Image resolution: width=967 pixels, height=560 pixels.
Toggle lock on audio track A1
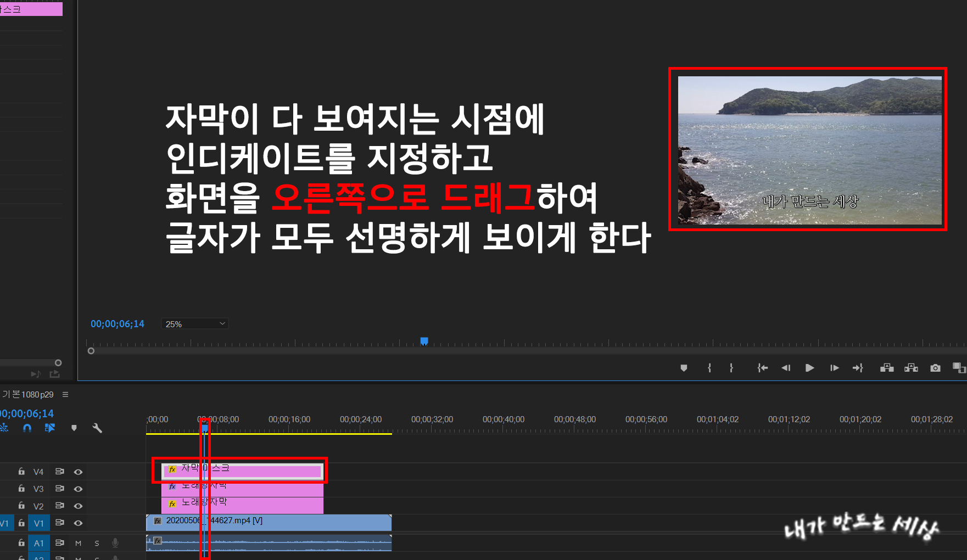coord(21,543)
